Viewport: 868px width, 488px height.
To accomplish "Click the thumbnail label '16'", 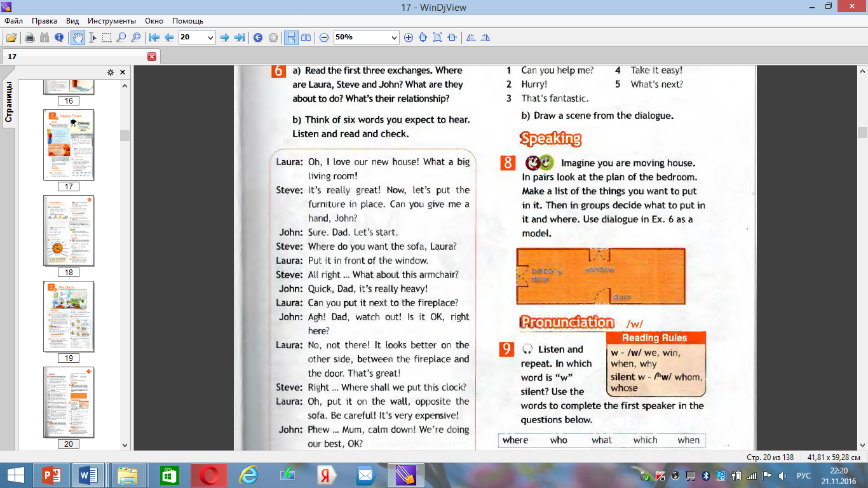I will coord(69,100).
